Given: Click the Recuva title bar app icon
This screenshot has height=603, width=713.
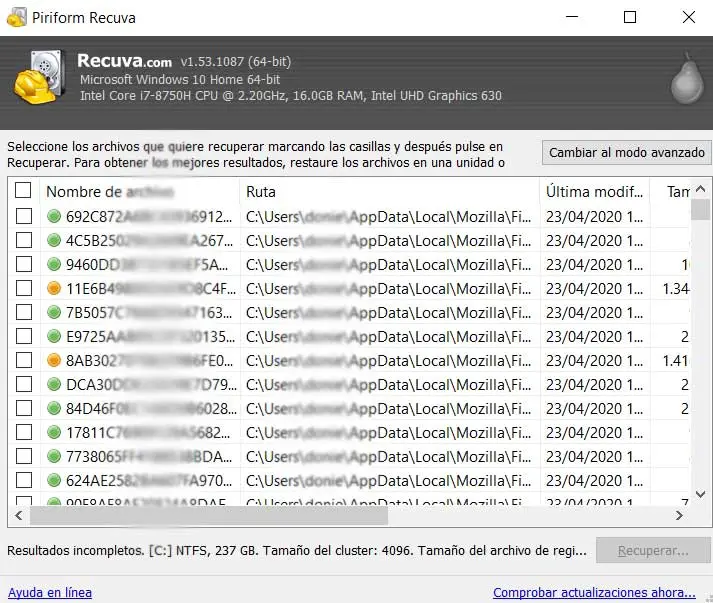Looking at the screenshot, I should coord(16,18).
